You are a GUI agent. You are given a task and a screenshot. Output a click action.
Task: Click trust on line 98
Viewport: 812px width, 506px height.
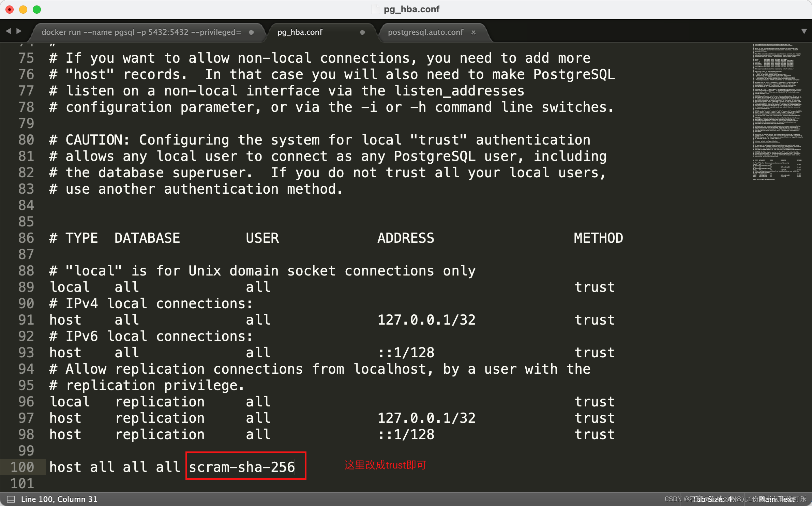pyautogui.click(x=595, y=434)
